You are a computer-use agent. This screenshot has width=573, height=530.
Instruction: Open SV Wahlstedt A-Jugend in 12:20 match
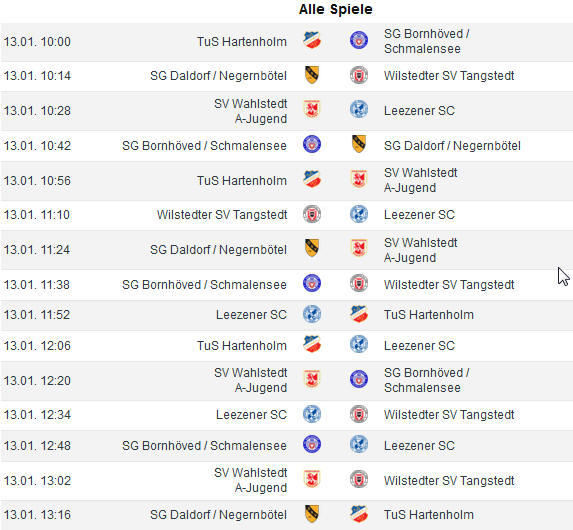[250, 380]
